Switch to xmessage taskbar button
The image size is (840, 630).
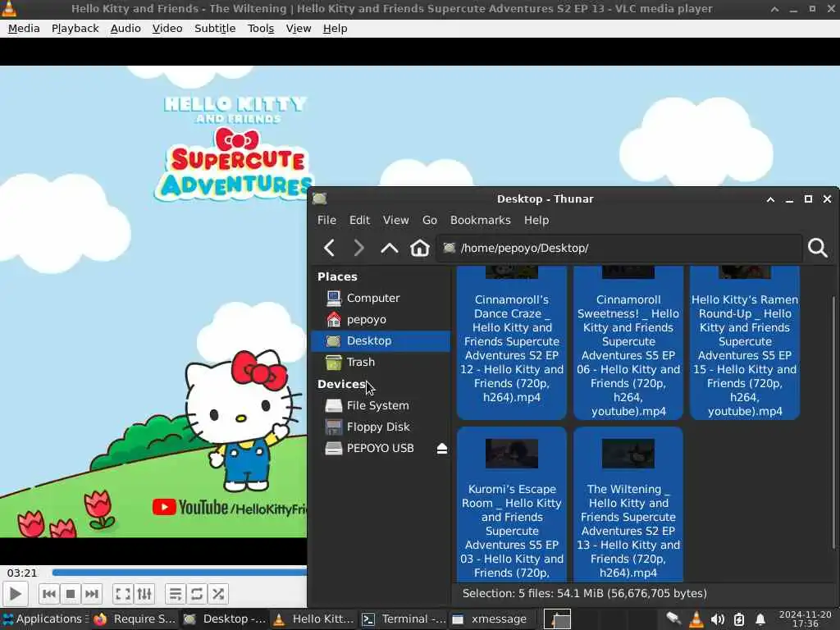(493, 619)
